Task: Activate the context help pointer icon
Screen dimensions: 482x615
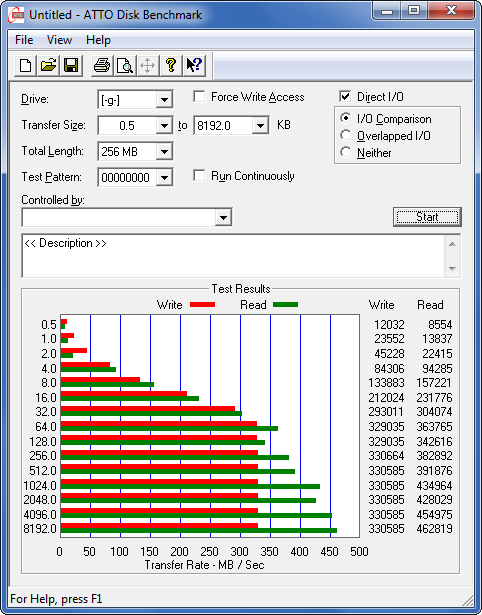Action: (x=194, y=66)
